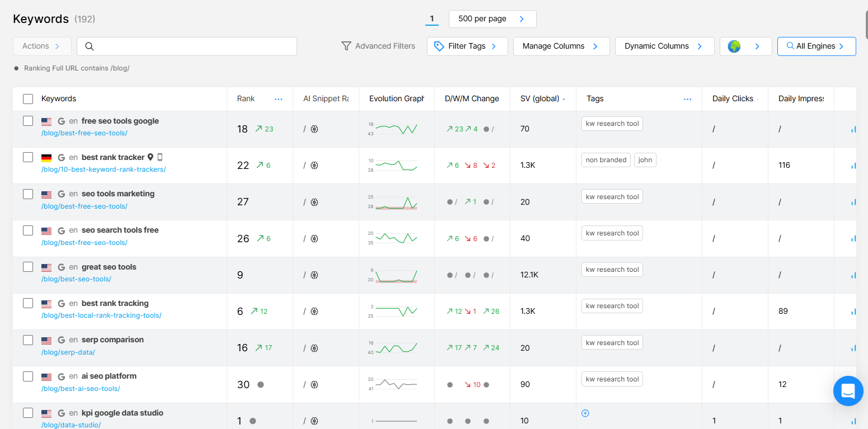
Task: Click the search magnifier icon in keyword search
Action: point(90,46)
